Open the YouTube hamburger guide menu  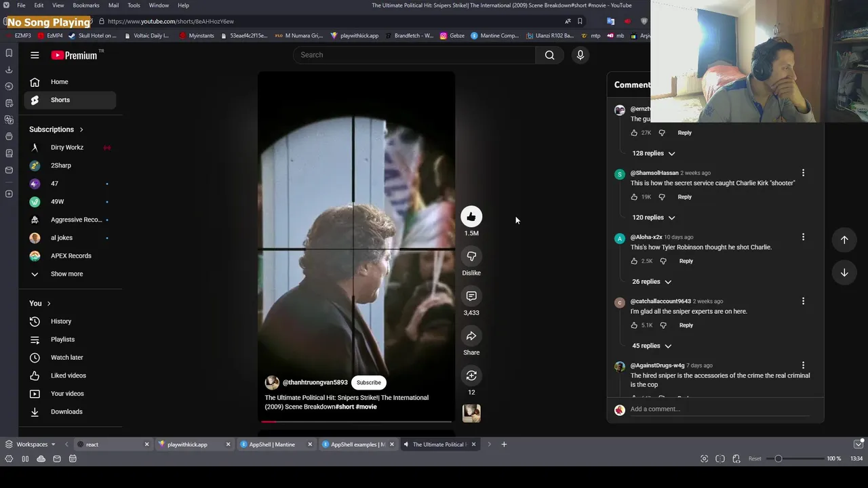(35, 55)
